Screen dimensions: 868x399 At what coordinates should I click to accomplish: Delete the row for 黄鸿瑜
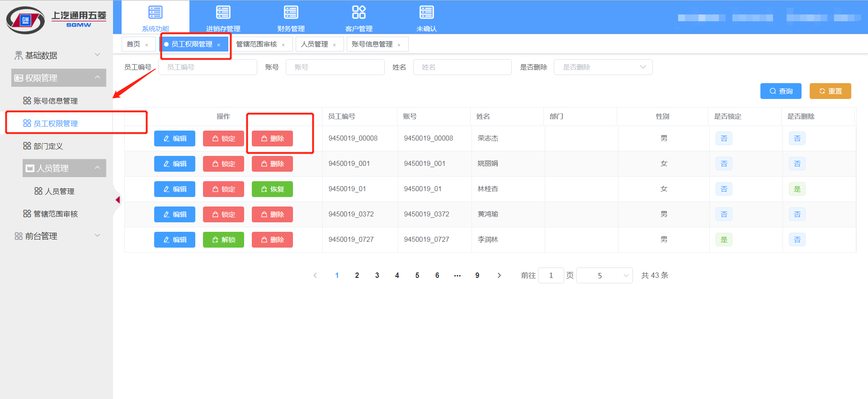tap(272, 214)
